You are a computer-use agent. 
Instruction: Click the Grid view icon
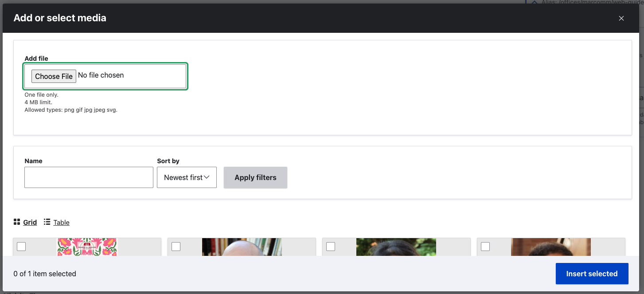coord(17,222)
